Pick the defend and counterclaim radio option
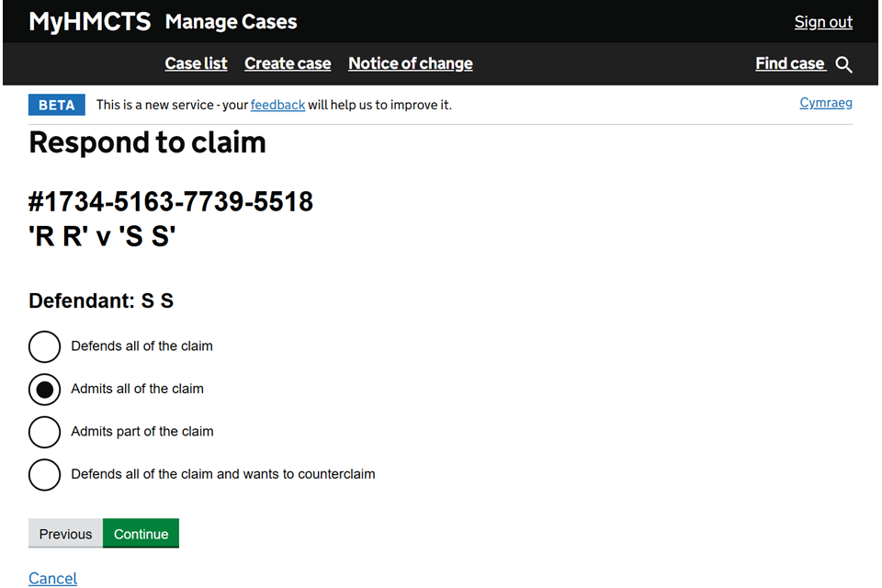The height and width of the screenshot is (588, 882). point(44,474)
